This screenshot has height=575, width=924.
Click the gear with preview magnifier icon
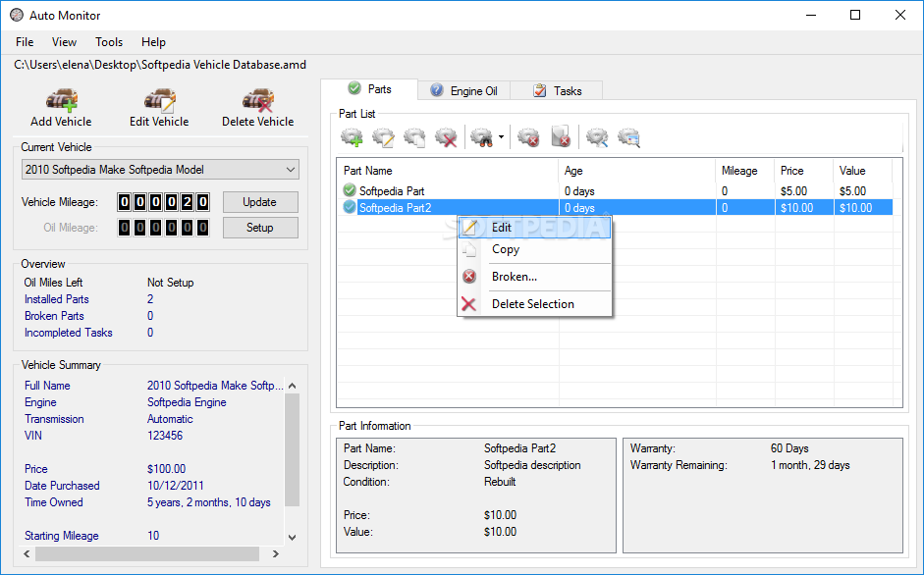coord(628,137)
